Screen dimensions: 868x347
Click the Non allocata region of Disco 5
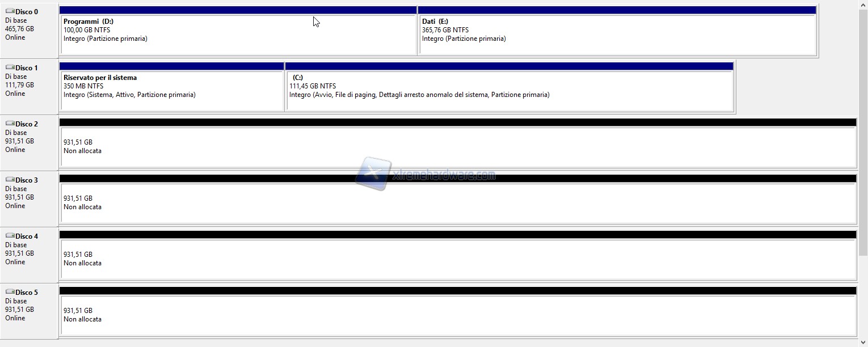[458, 315]
